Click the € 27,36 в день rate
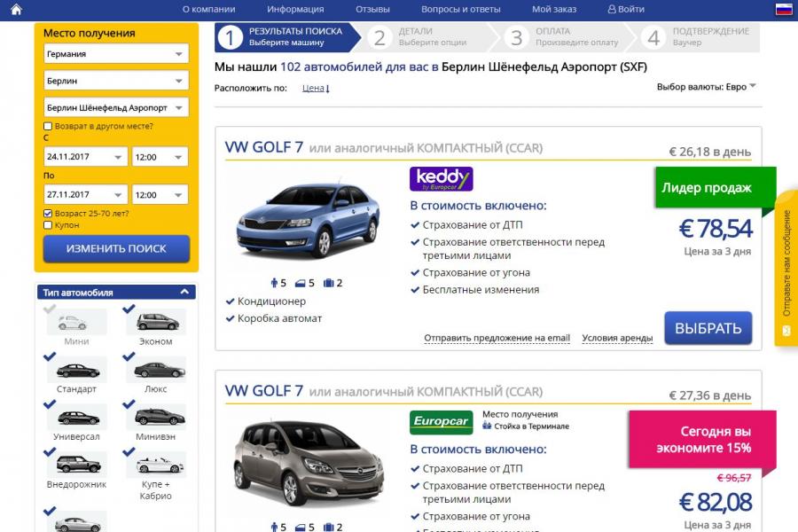Viewport: 798px width, 532px height. click(x=710, y=395)
